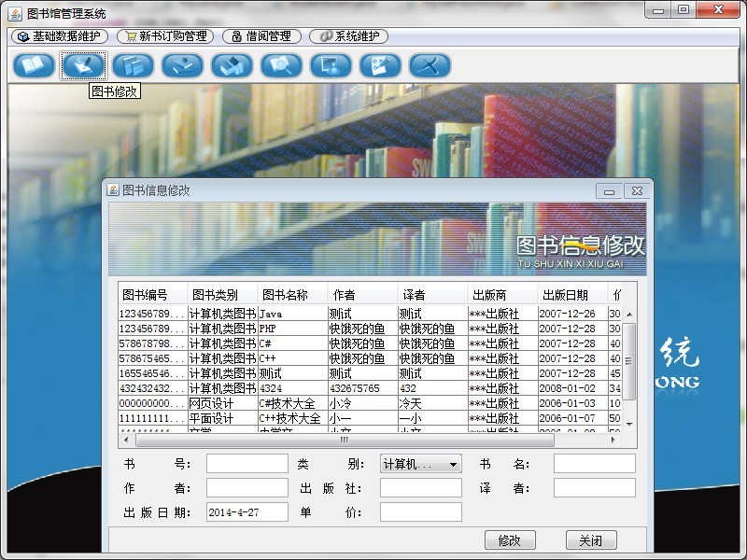
Task: Click the stacked folders toolbar icon
Action: (133, 65)
